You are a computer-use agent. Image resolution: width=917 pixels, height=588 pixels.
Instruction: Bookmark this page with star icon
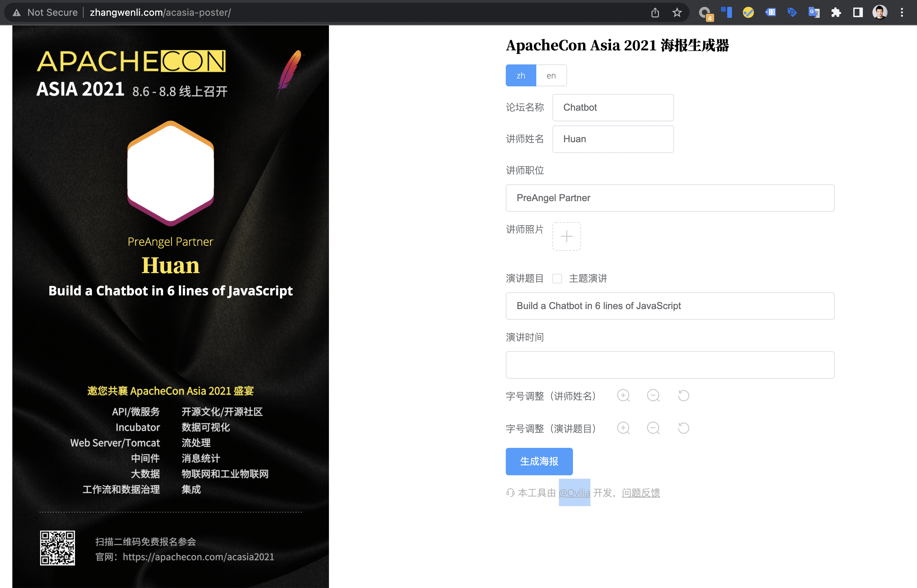click(677, 13)
